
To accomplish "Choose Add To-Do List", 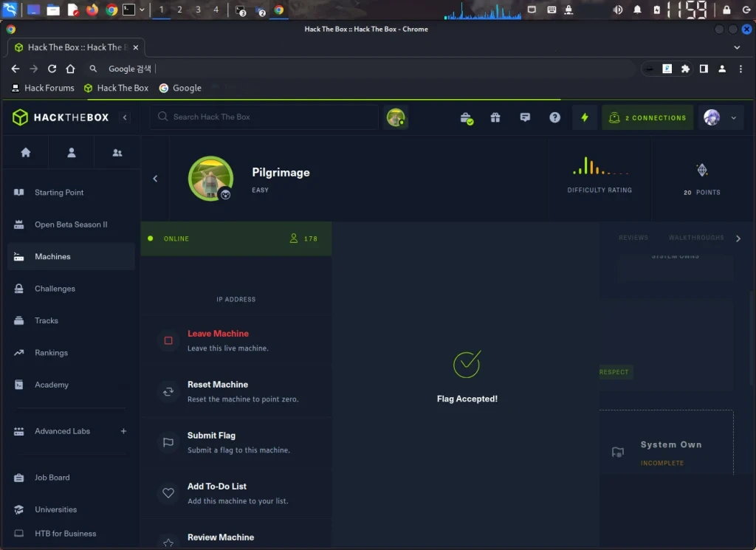I will point(236,493).
